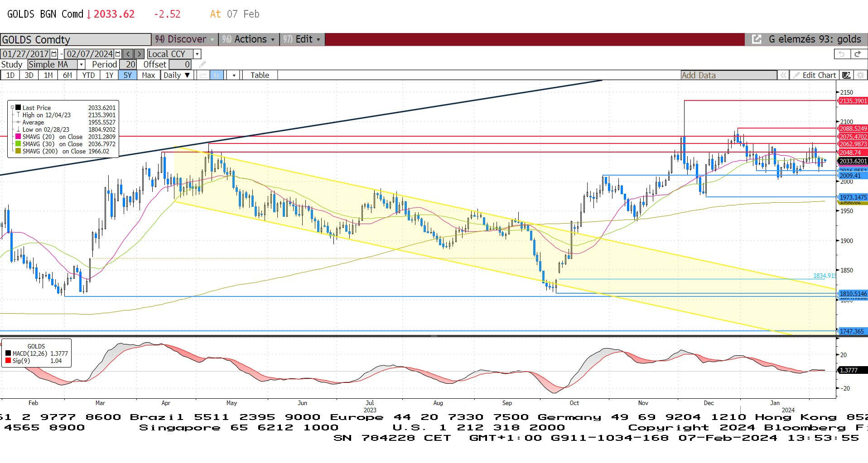
Task: Select the YTD range tab
Action: 88,75
